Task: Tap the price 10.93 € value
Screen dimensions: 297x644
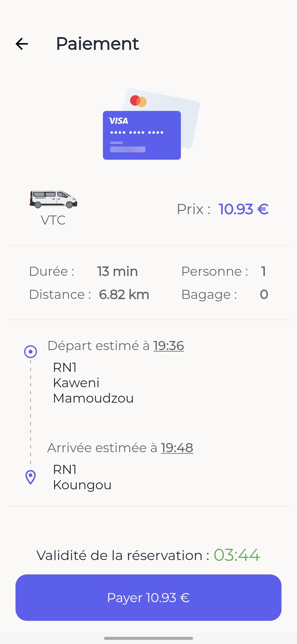Action: coord(243,209)
